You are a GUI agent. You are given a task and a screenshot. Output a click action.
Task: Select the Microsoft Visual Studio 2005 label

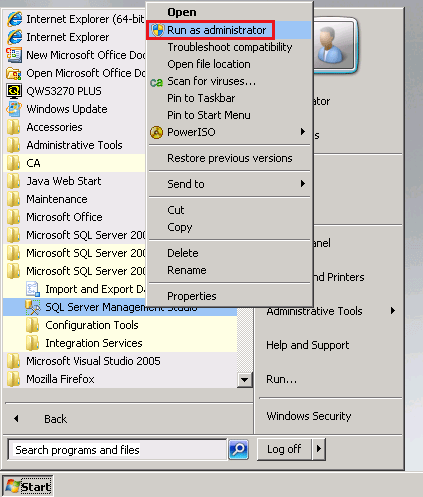click(x=93, y=361)
